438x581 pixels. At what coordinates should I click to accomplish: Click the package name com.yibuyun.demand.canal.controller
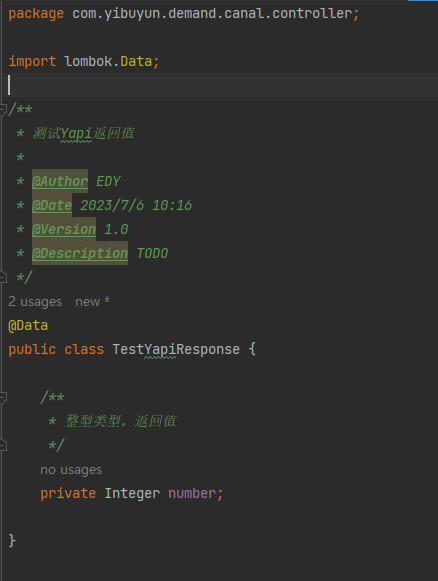tap(212, 14)
